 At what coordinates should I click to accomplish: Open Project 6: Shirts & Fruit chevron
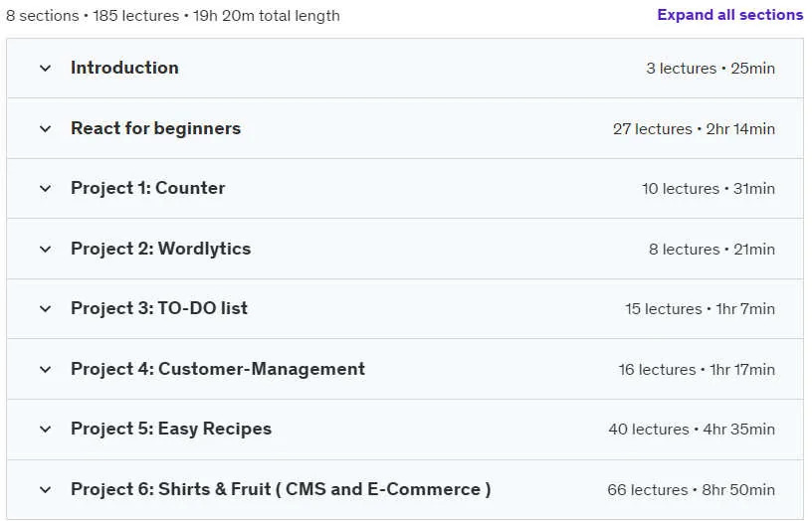(46, 490)
